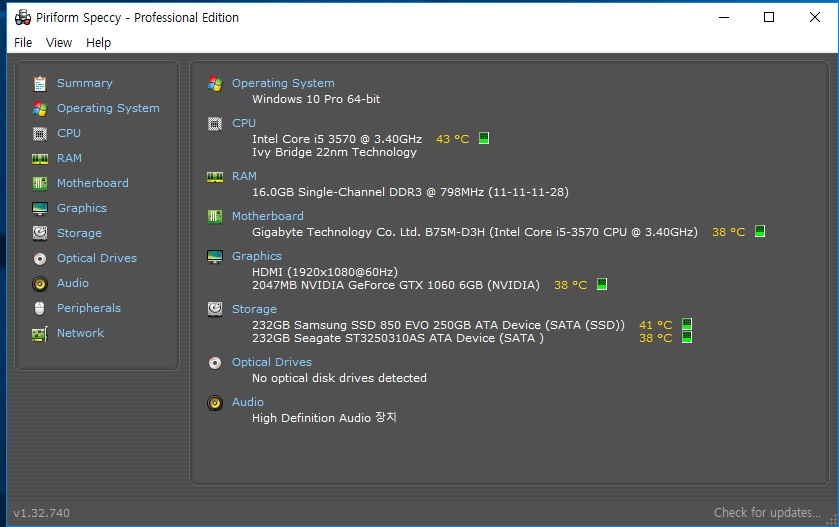Viewport: 839px width, 527px height.
Task: Click the Samsung SSD temperature indicator
Action: (x=687, y=324)
